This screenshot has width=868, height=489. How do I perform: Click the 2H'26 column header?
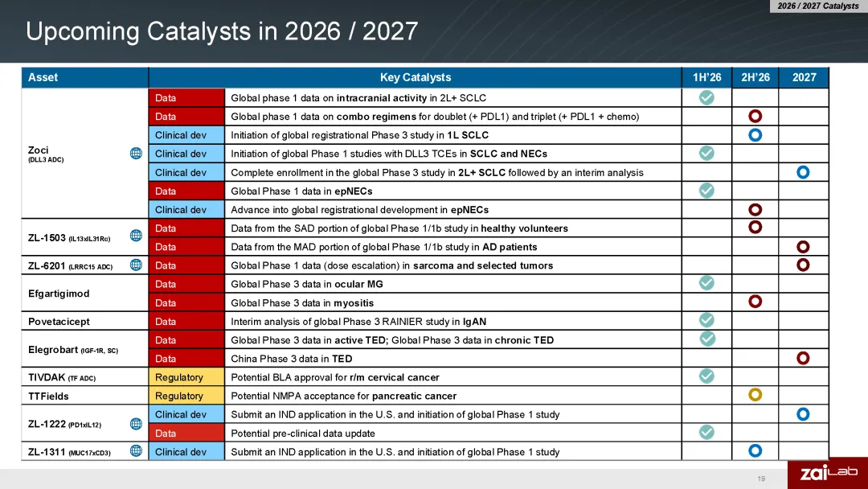(755, 77)
